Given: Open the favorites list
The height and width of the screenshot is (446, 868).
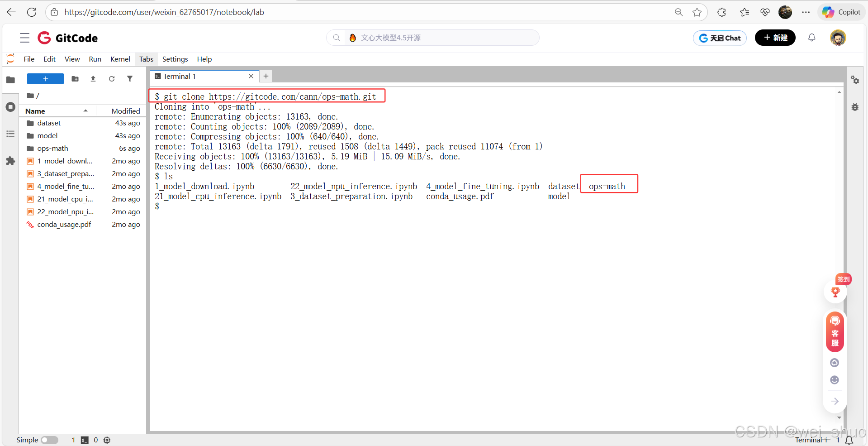Looking at the screenshot, I should tap(745, 12).
